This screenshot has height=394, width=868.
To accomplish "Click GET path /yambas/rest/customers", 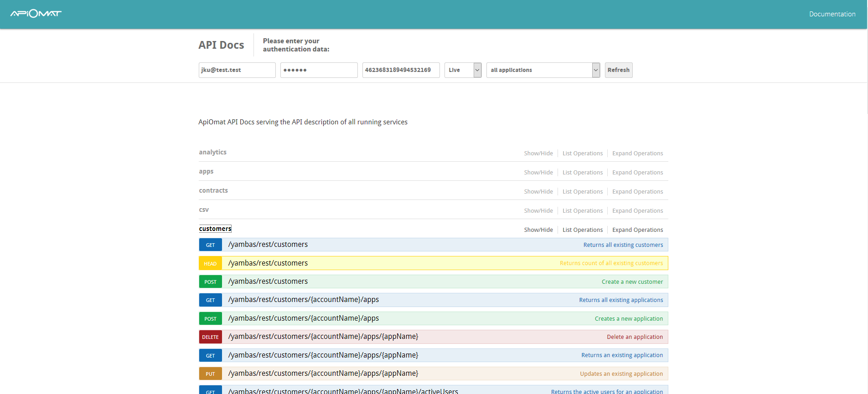I will (268, 245).
